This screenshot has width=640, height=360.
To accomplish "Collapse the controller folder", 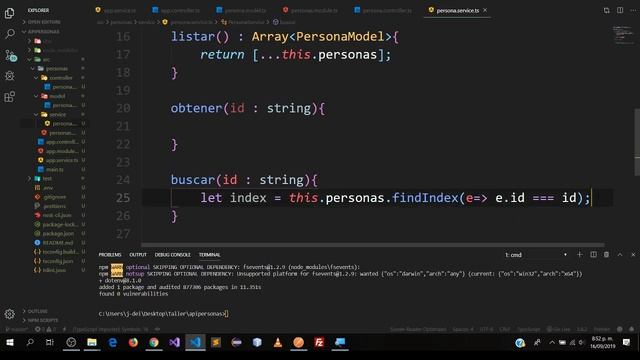I will click(56, 78).
